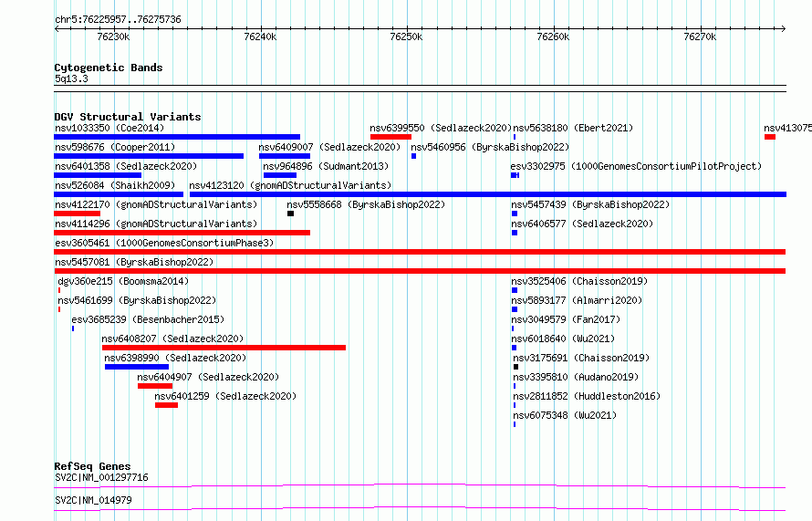This screenshot has height=521, width=812.
Task: Click the nsv6401358 (Sedlazeck2020) label
Action: click(126, 166)
